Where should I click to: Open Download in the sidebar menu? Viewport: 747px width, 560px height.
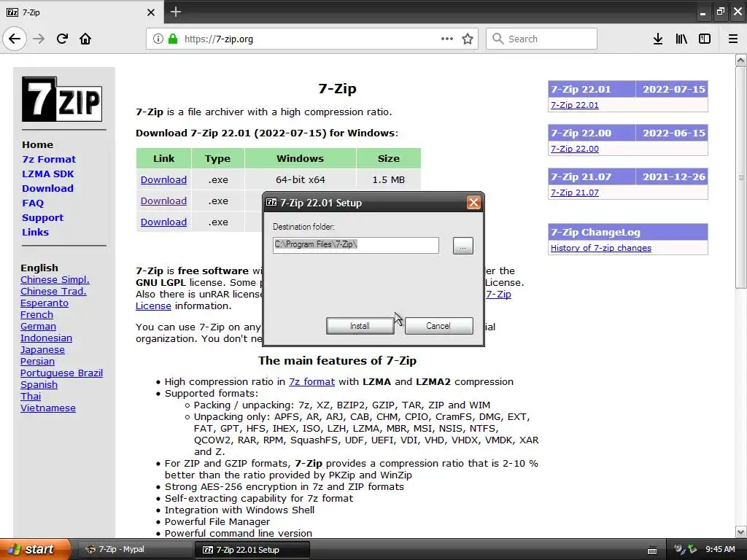pyautogui.click(x=47, y=189)
